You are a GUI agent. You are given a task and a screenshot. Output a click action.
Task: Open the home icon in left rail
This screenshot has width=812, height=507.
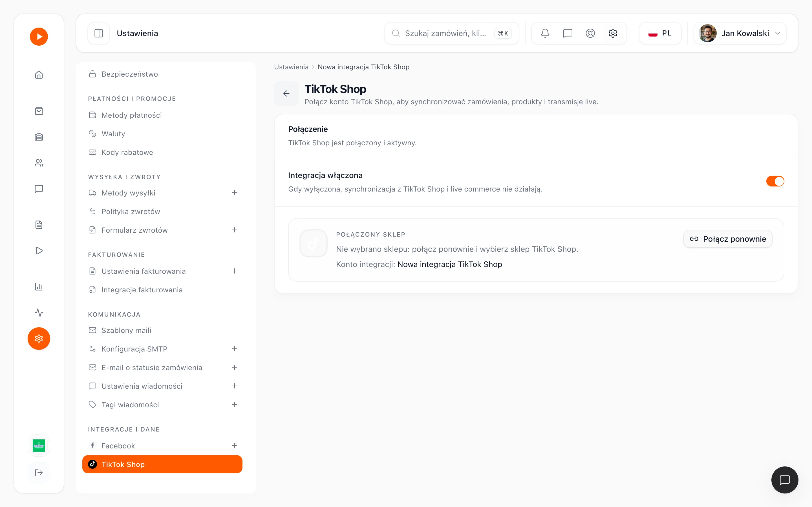click(39, 74)
